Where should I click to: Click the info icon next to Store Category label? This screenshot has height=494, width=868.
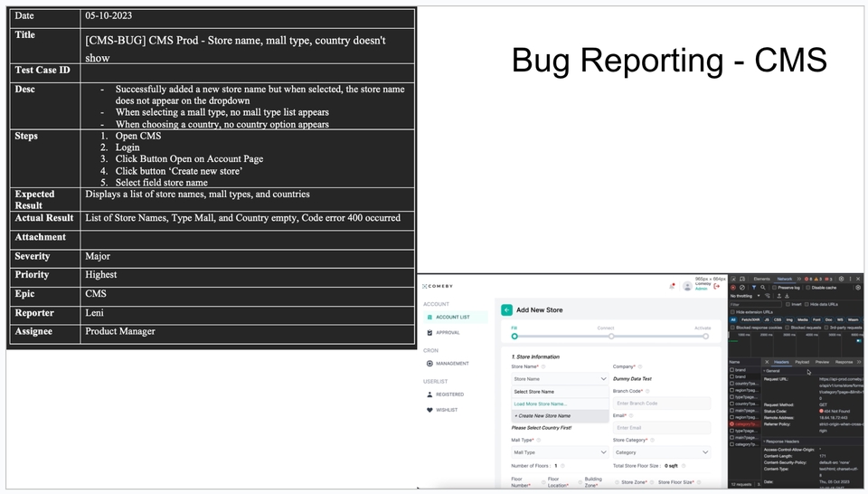(x=652, y=441)
